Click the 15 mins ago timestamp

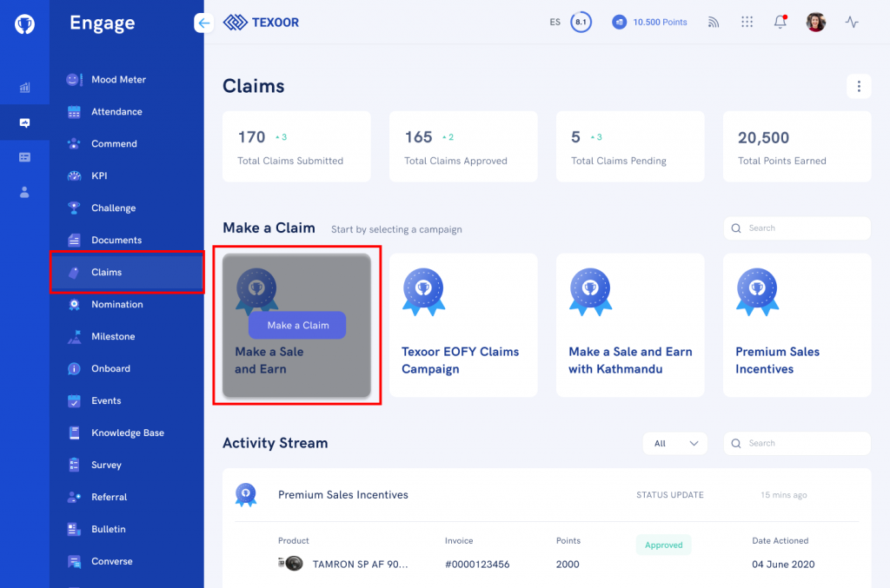click(x=783, y=495)
